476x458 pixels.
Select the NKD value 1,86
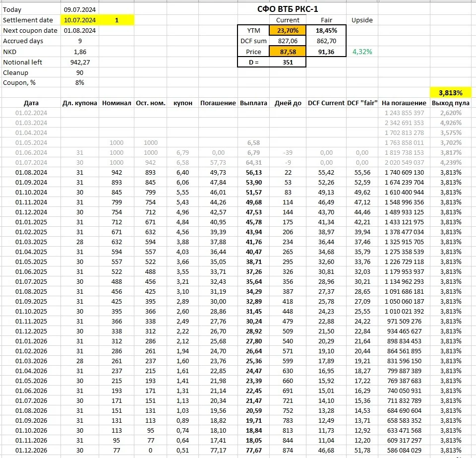coord(80,52)
